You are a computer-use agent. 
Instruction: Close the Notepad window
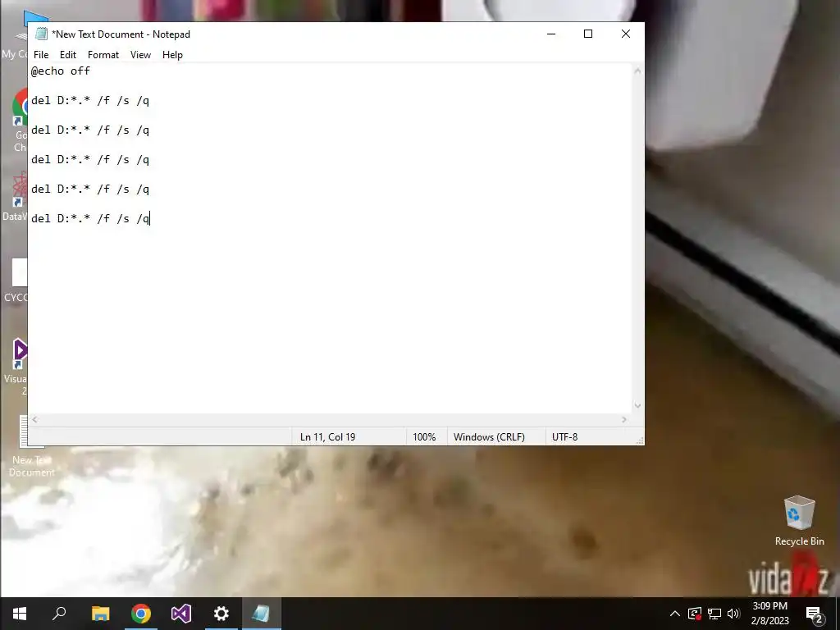[x=626, y=34]
